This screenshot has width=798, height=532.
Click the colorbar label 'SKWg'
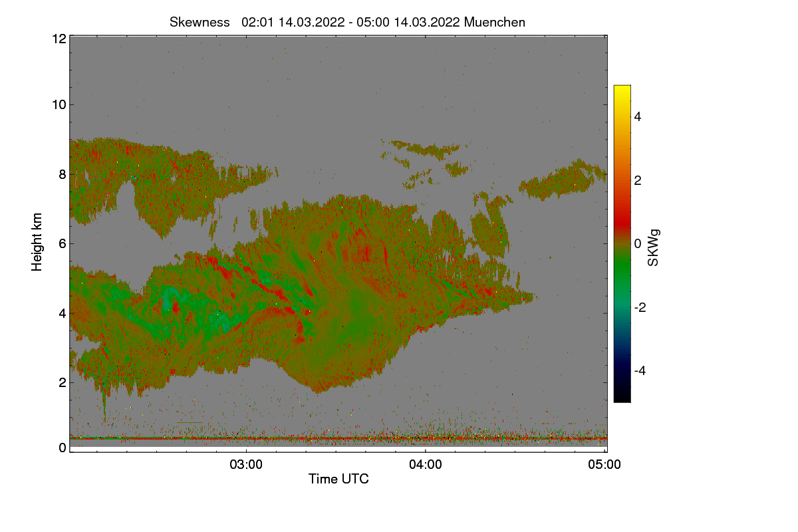[653, 247]
